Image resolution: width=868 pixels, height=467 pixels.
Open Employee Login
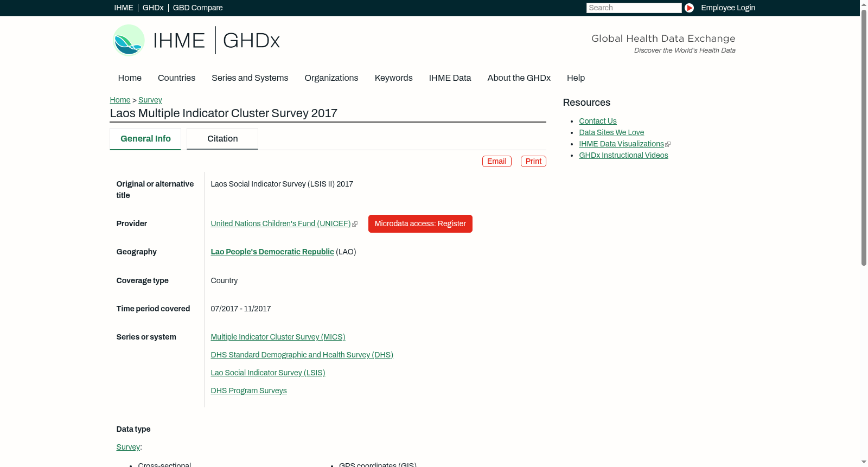coord(728,8)
